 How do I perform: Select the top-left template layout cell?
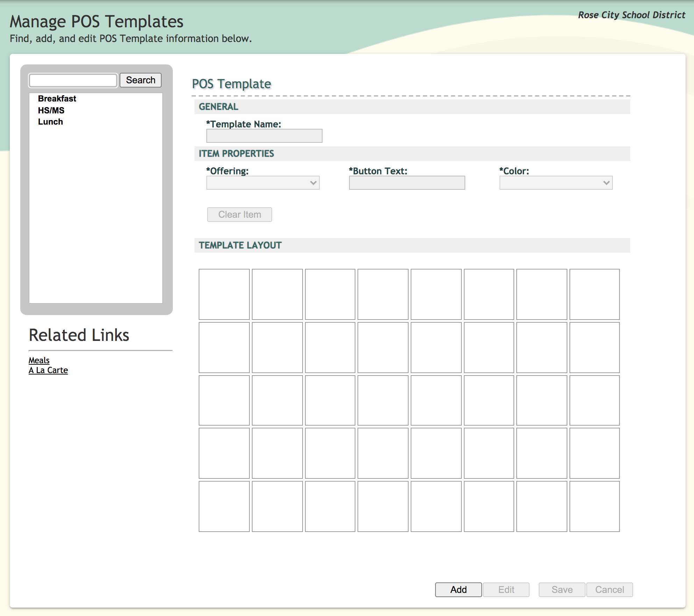click(x=224, y=294)
